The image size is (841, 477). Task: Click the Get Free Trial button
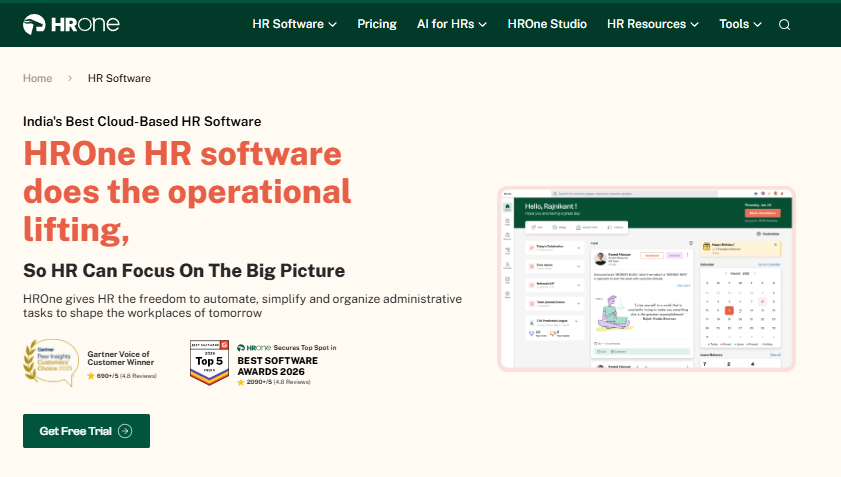coord(86,431)
